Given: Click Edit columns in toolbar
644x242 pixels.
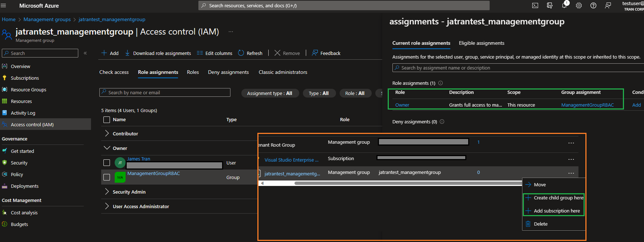Looking at the screenshot, I should [x=214, y=53].
